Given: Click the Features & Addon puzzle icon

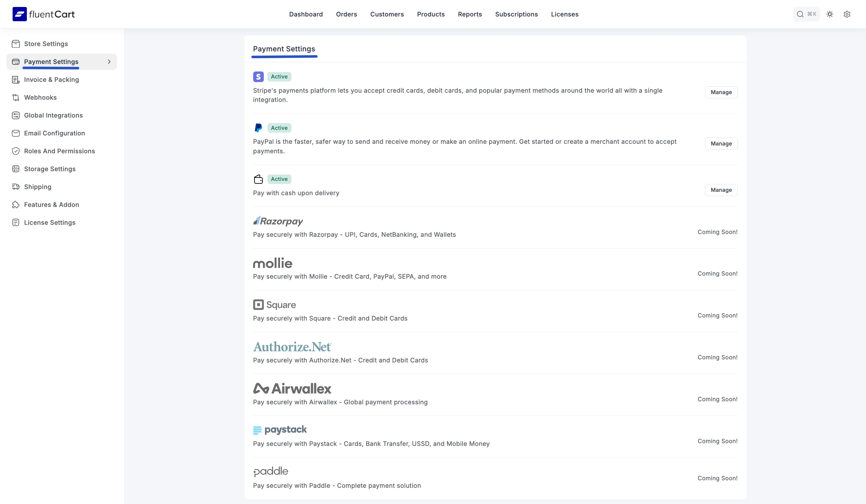Looking at the screenshot, I should pos(16,205).
